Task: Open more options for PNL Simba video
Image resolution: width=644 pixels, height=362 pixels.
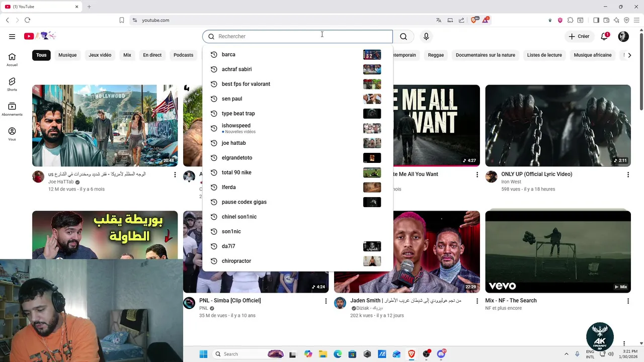Action: tap(326, 301)
